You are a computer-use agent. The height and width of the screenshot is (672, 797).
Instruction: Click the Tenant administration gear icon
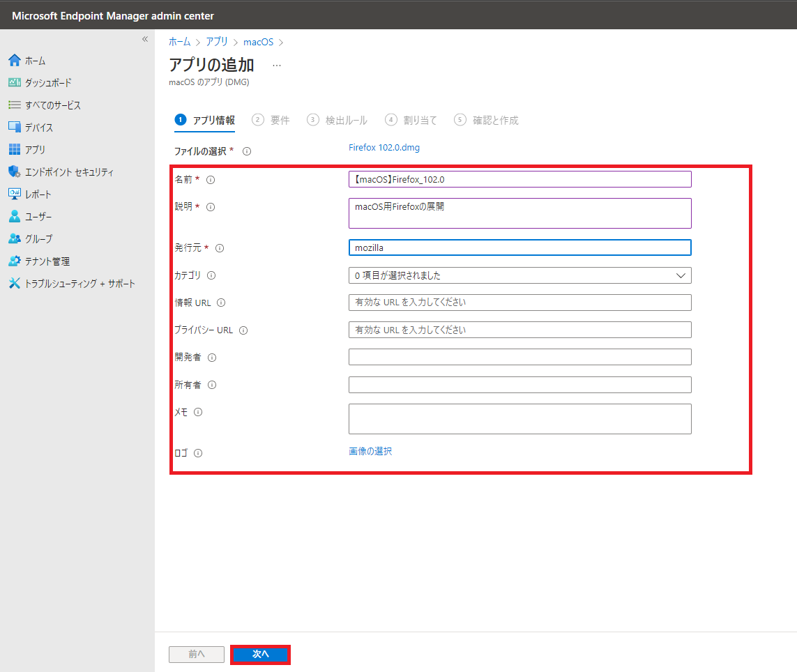point(15,261)
